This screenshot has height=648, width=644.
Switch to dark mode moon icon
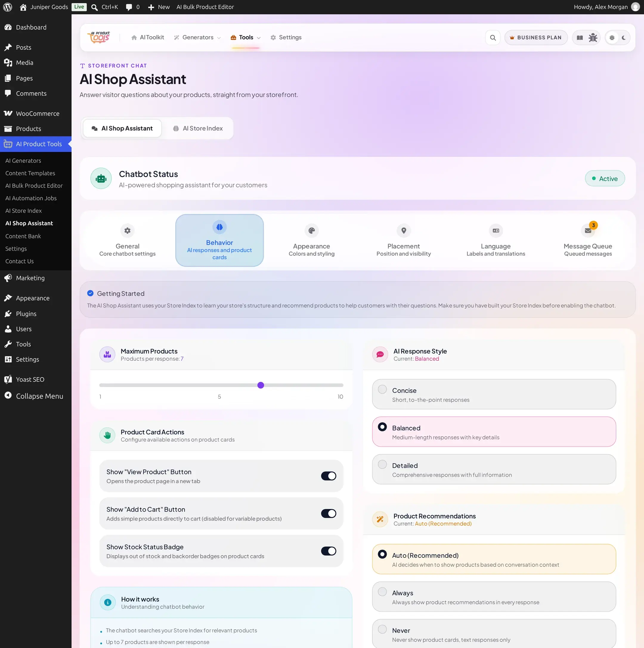pyautogui.click(x=623, y=38)
